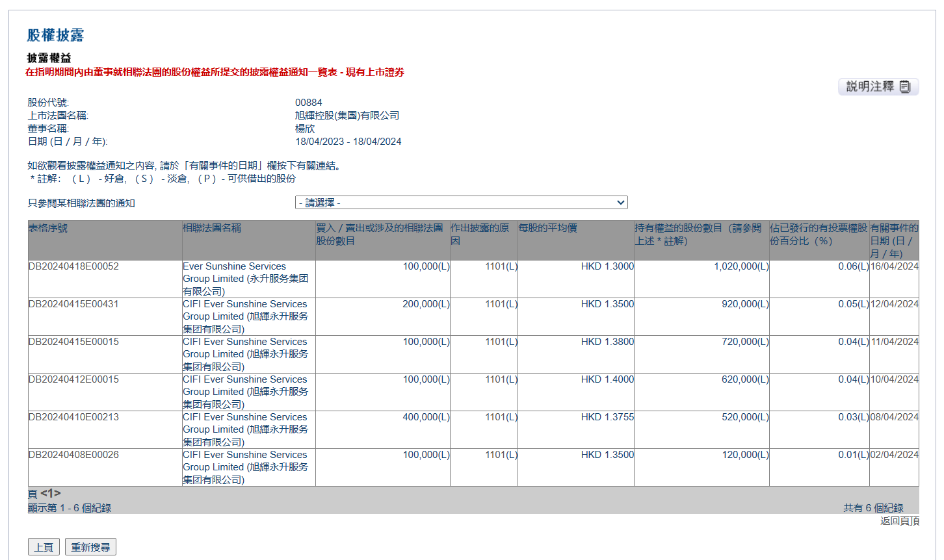Viewport: 944px width, 560px height.
Task: Click shares held value 520,000(L)
Action: (745, 417)
